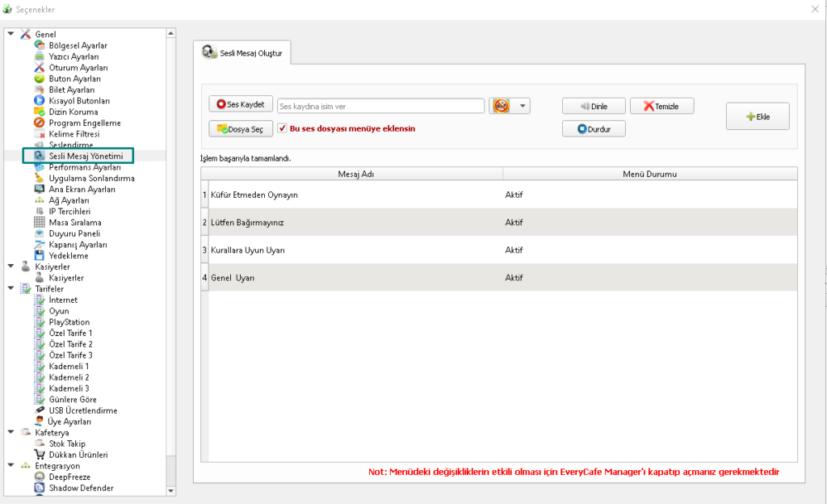Viewport: 827px width, 504px height.
Task: Open Performans Ayarları in the sidebar
Action: tap(84, 167)
